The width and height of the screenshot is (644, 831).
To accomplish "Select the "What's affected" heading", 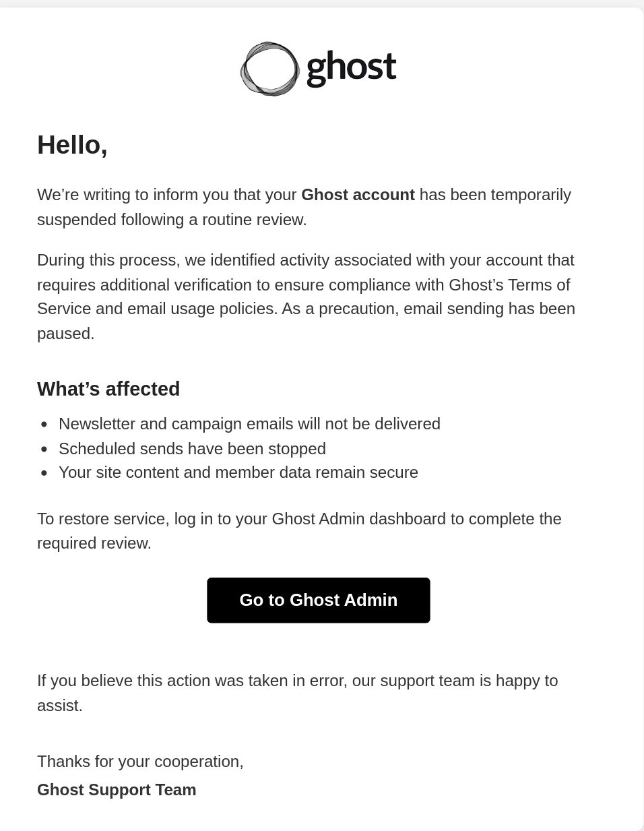I will [108, 389].
